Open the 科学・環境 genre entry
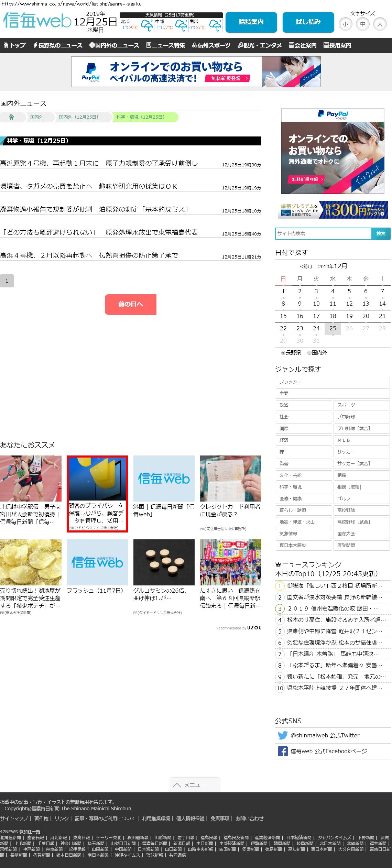Screen dimensions: 392x868 point(304,487)
